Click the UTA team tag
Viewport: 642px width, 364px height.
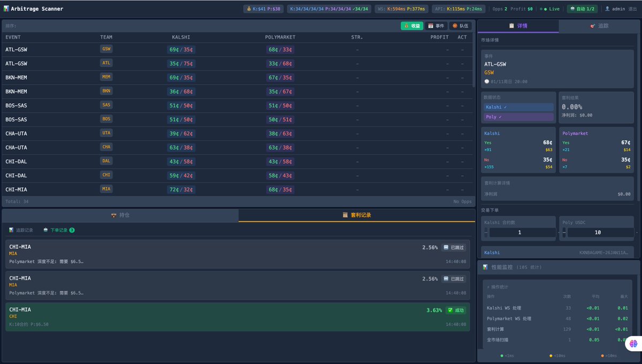coord(106,133)
